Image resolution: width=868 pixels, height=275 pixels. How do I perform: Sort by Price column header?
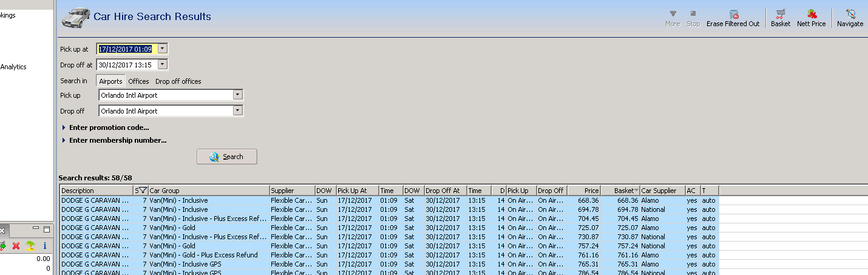[584, 191]
